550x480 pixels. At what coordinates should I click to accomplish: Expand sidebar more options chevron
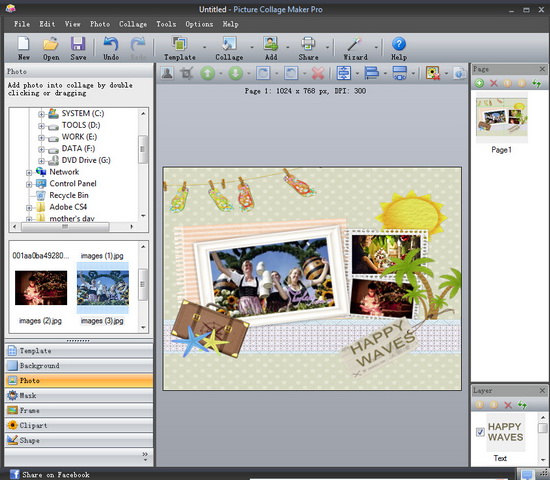145,456
